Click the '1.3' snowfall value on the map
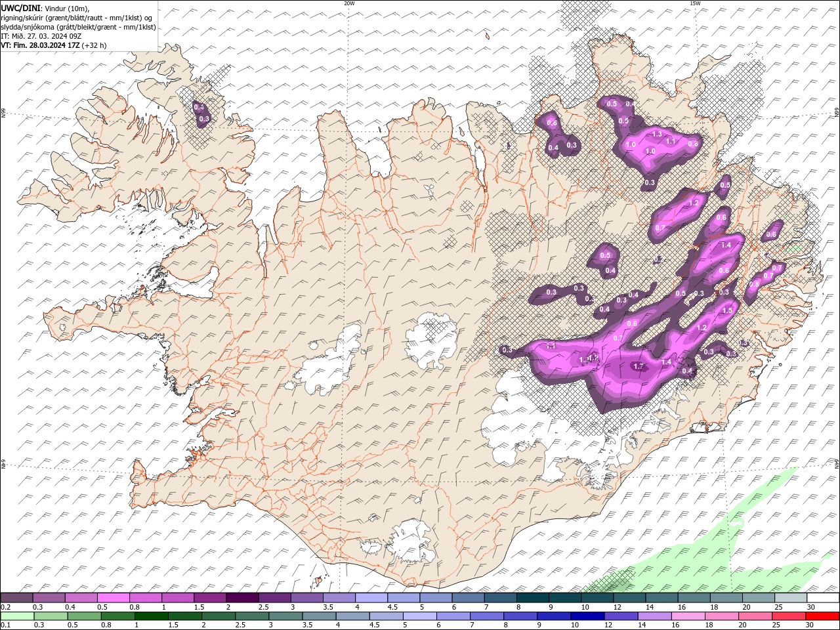 click(x=657, y=134)
